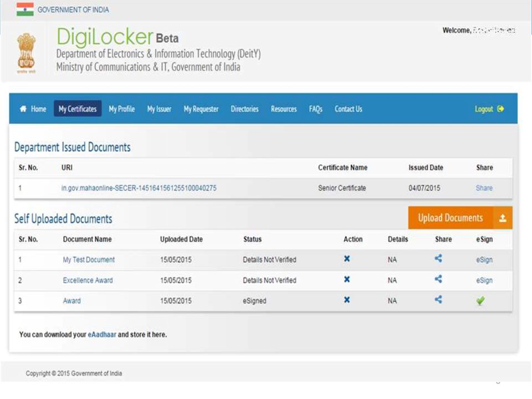The height and width of the screenshot is (399, 532).
Task: Click the issued date 04/07/2015
Action: [x=424, y=188]
